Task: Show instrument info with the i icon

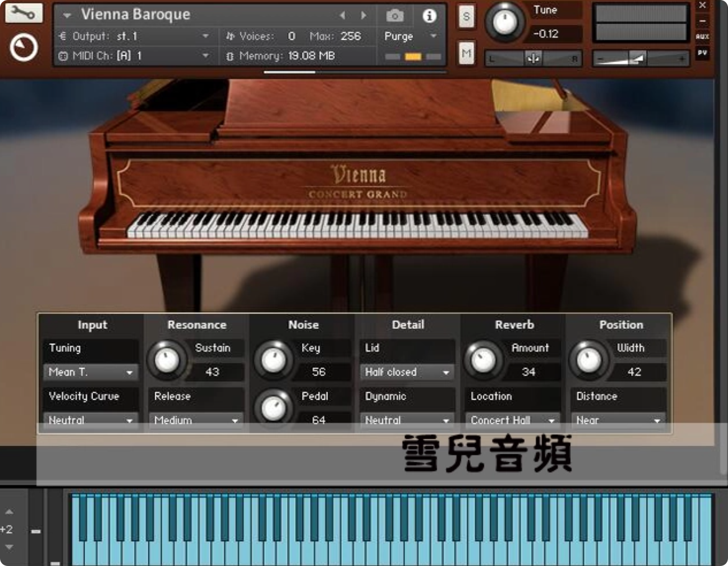Action: [x=429, y=16]
